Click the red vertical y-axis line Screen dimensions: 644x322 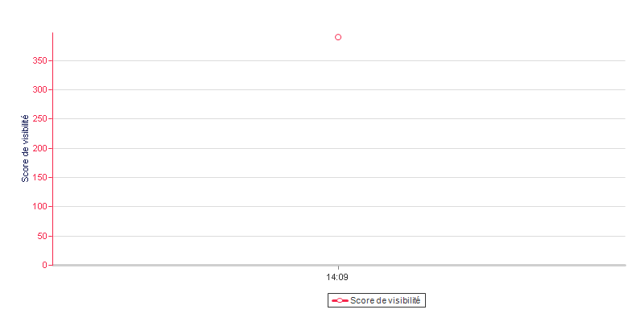(53, 149)
